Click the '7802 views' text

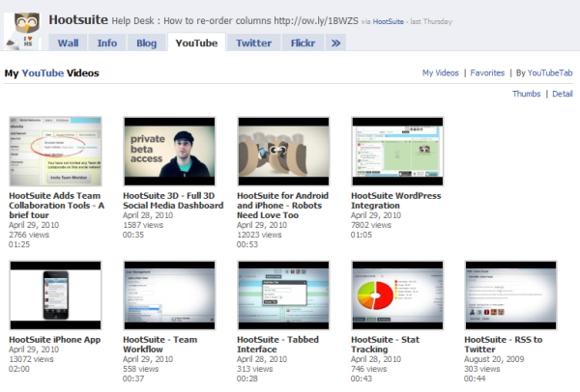pos(370,225)
